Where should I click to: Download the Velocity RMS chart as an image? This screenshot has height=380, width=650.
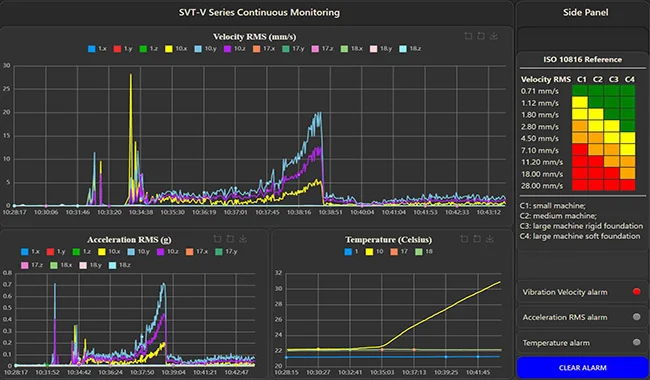(494, 36)
